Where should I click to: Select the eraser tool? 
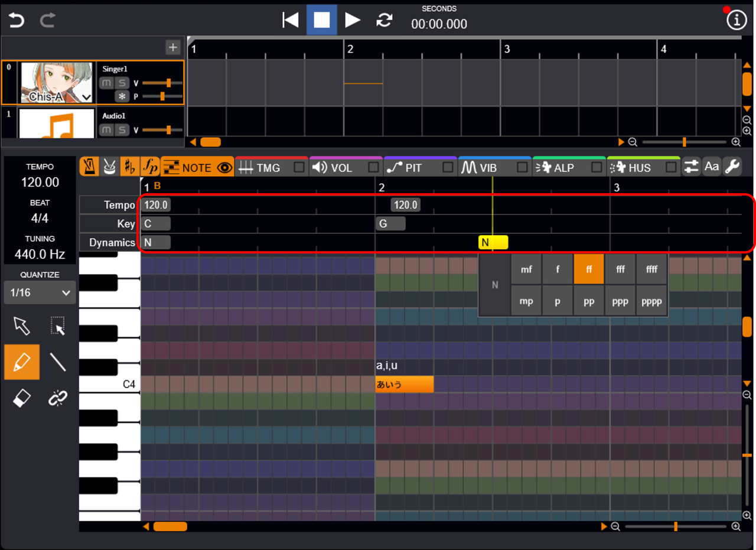pos(22,399)
